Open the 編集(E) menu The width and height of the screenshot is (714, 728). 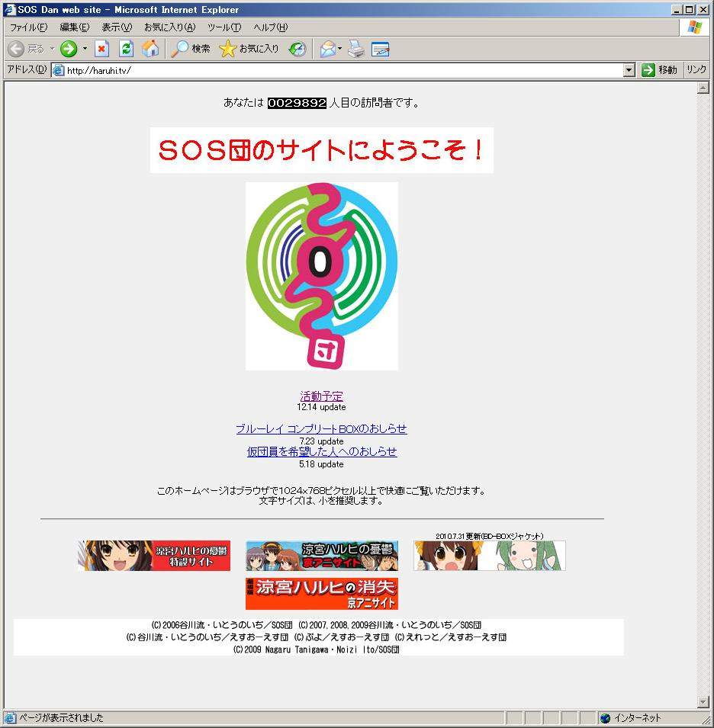tap(74, 27)
